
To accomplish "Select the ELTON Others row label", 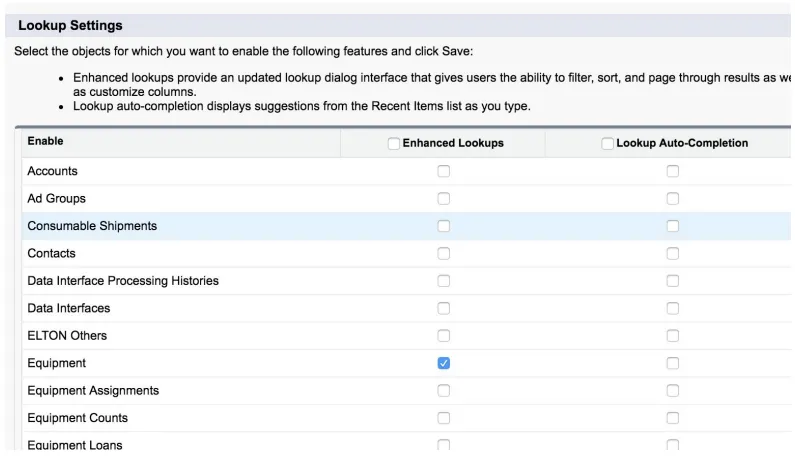I will coord(67,336).
